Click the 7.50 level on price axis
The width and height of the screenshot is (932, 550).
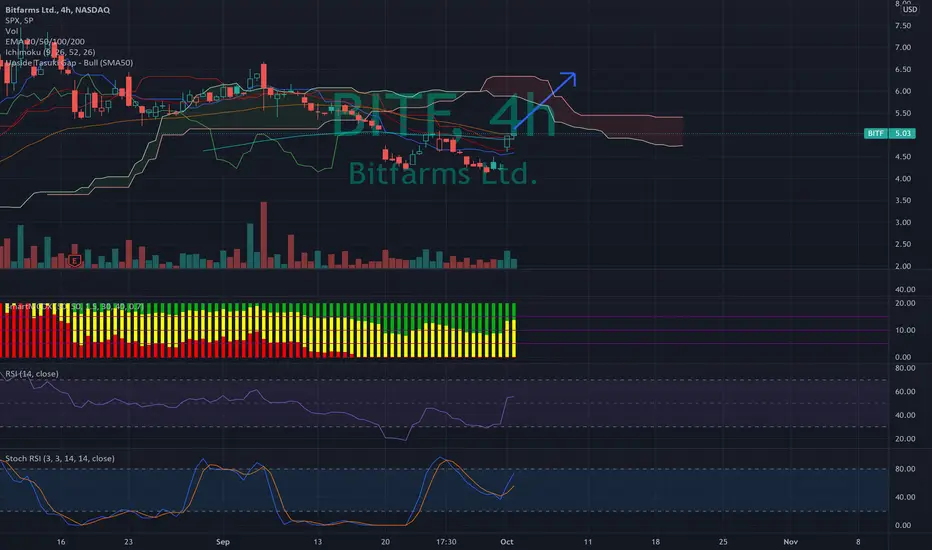click(x=903, y=26)
